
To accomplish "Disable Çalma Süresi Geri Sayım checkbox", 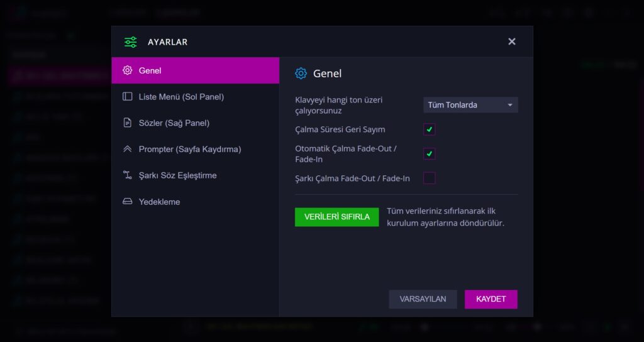I will tap(429, 130).
